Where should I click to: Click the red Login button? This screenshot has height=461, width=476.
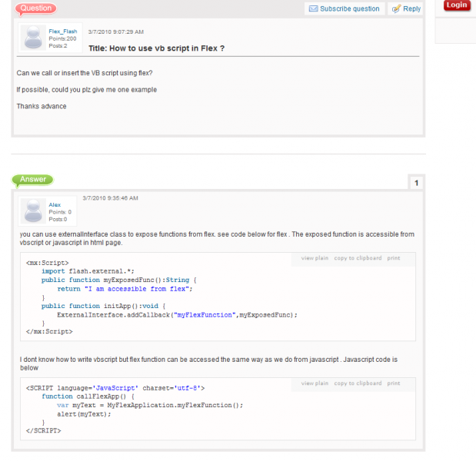point(456,5)
